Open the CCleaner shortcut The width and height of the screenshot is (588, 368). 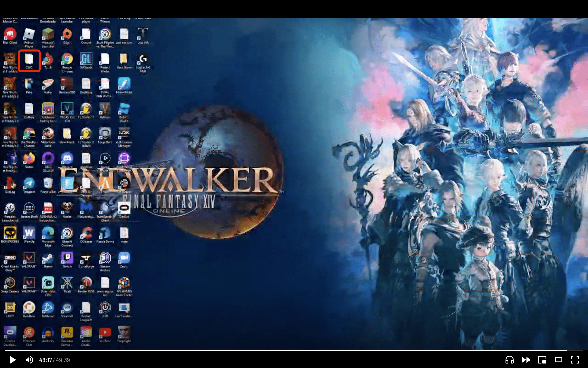pyautogui.click(x=86, y=235)
